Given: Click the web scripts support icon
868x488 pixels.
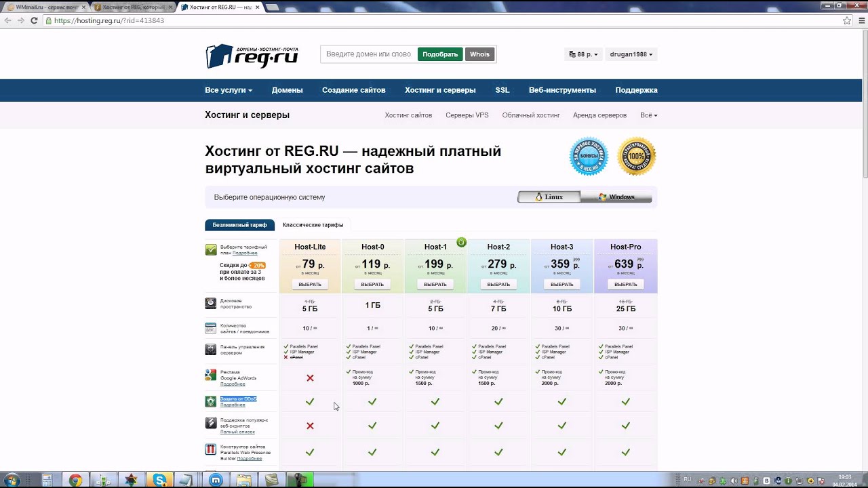Looking at the screenshot, I should (x=211, y=423).
